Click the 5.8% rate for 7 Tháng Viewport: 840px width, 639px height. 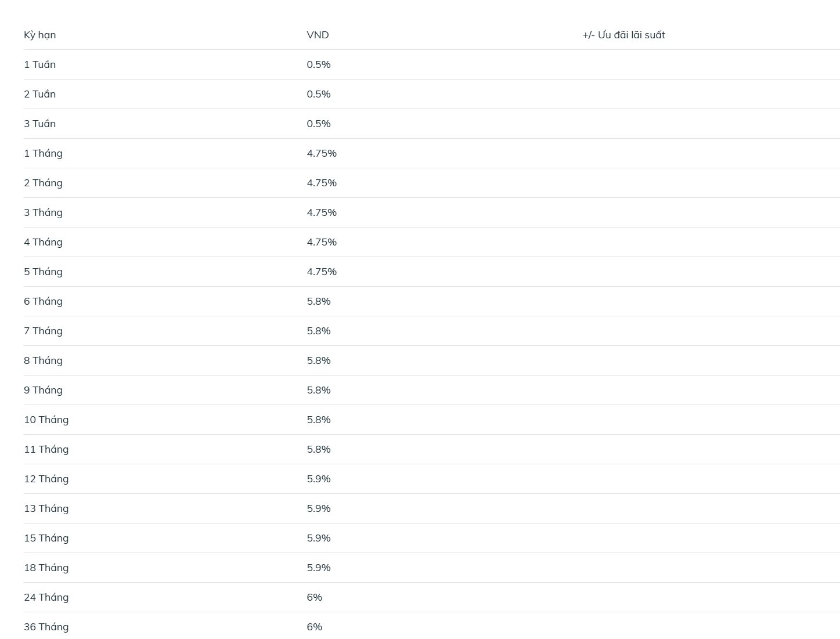319,331
